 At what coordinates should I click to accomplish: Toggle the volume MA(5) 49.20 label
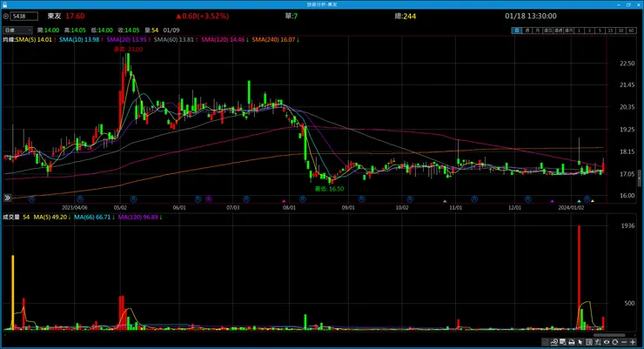(50, 218)
